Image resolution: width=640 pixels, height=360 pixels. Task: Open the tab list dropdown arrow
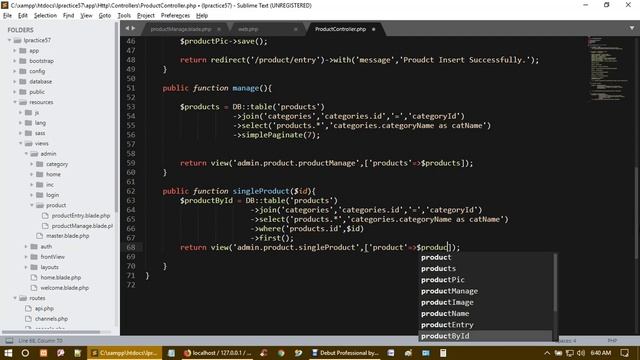tap(632, 28)
